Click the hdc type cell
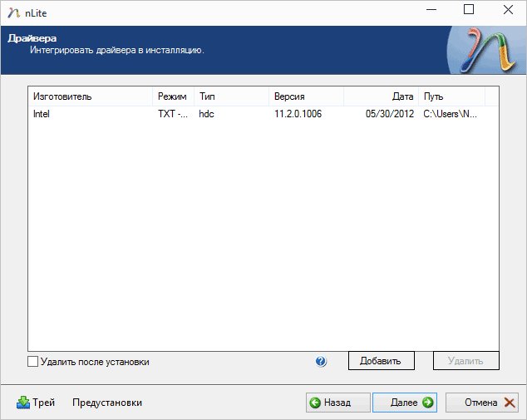527x420 pixels. (x=206, y=114)
